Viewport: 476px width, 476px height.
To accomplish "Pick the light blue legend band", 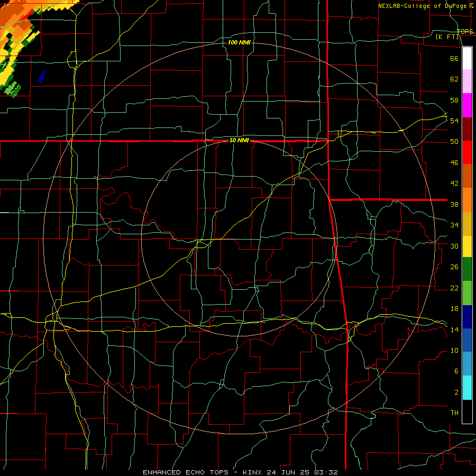I will pyautogui.click(x=467, y=364).
